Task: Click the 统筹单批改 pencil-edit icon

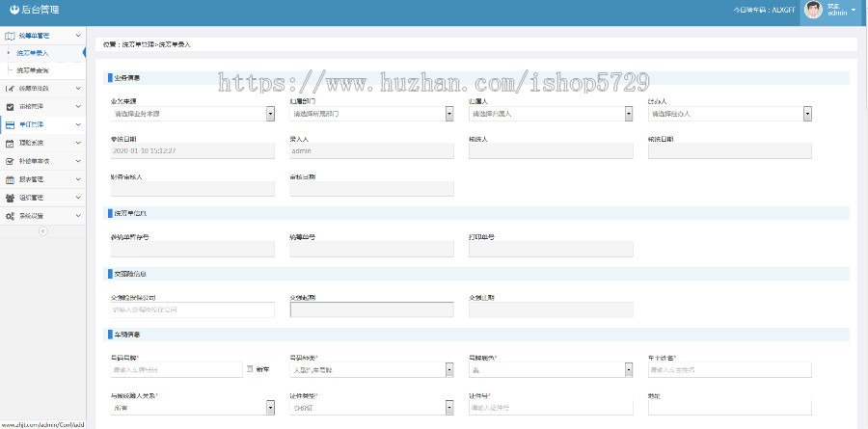Action: [x=10, y=89]
